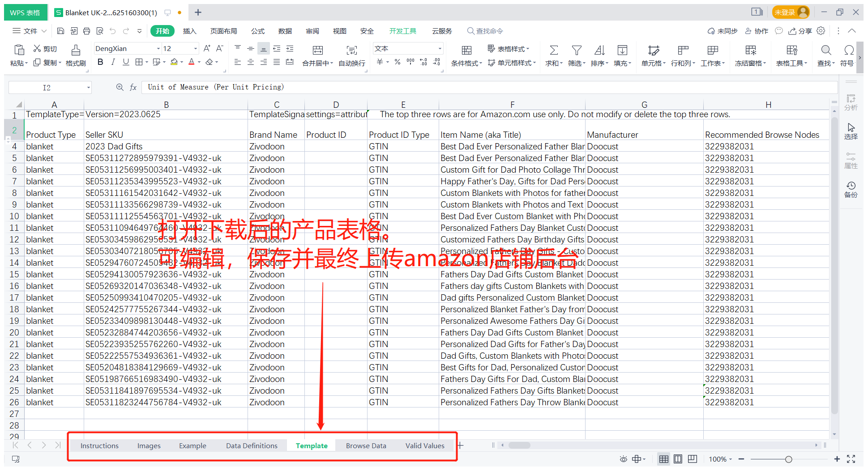Click the Increase Indent icon
The width and height of the screenshot is (868, 471).
pyautogui.click(x=290, y=48)
